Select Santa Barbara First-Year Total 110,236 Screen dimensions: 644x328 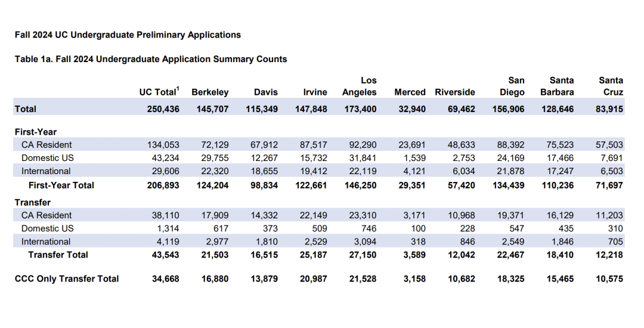coord(558,185)
